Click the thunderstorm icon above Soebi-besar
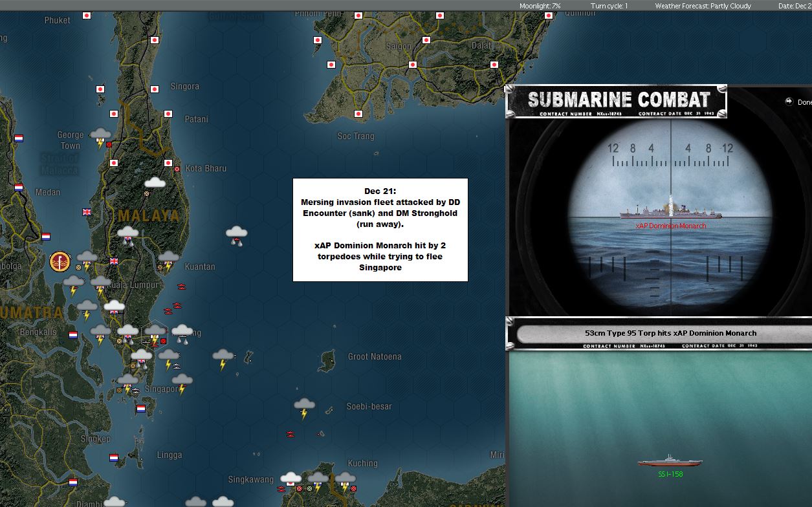812x507 pixels. (x=304, y=409)
